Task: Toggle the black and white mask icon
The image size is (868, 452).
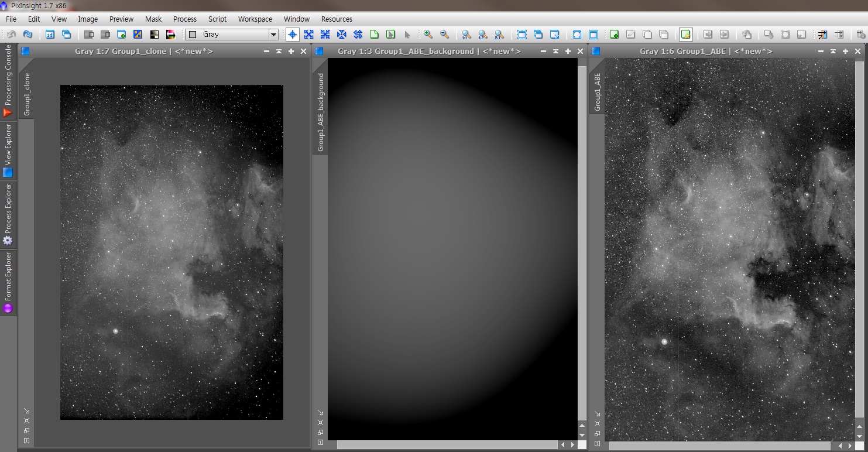Action: [x=155, y=35]
